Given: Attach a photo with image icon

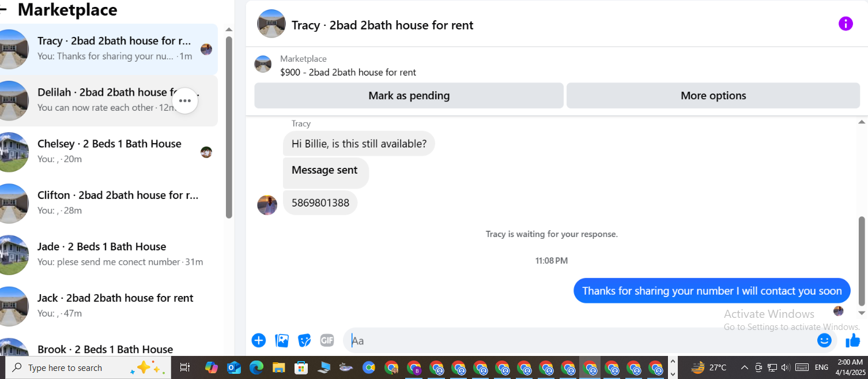Looking at the screenshot, I should (x=282, y=340).
